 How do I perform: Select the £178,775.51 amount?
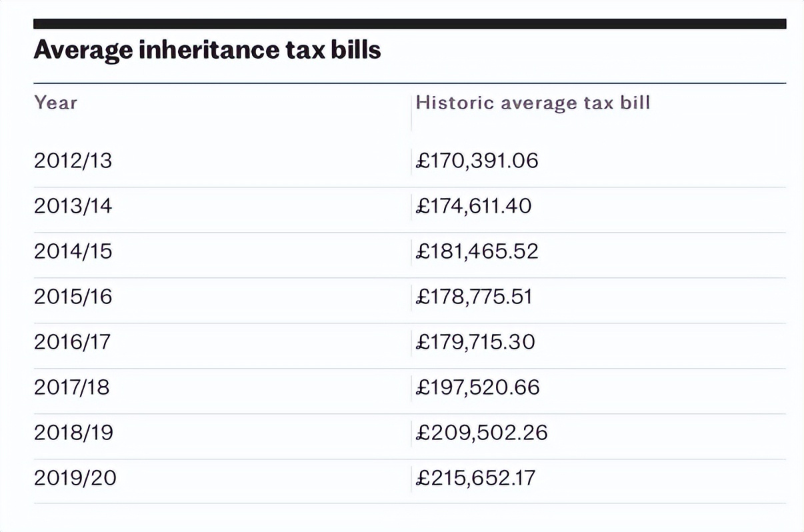[474, 297]
